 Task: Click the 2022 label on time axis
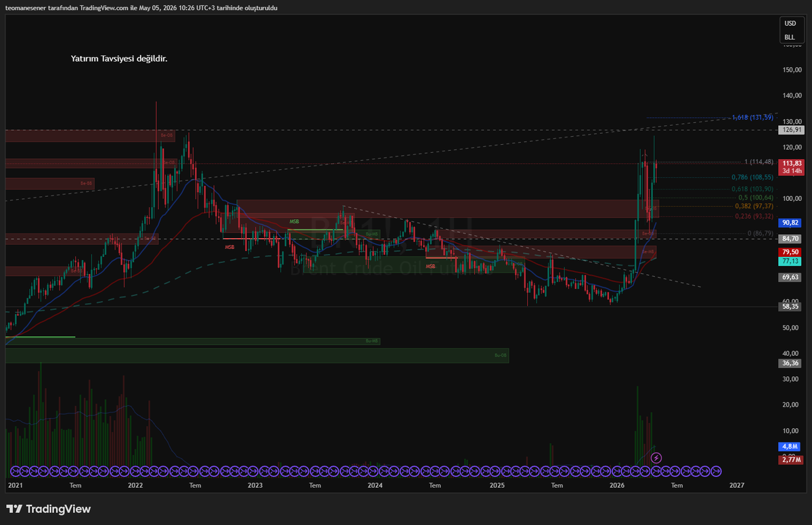(135, 485)
